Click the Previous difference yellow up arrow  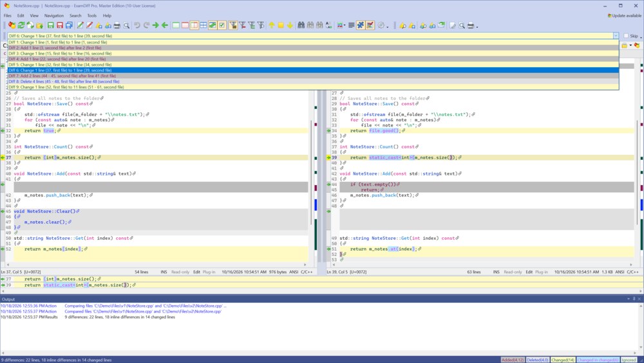tap(272, 26)
